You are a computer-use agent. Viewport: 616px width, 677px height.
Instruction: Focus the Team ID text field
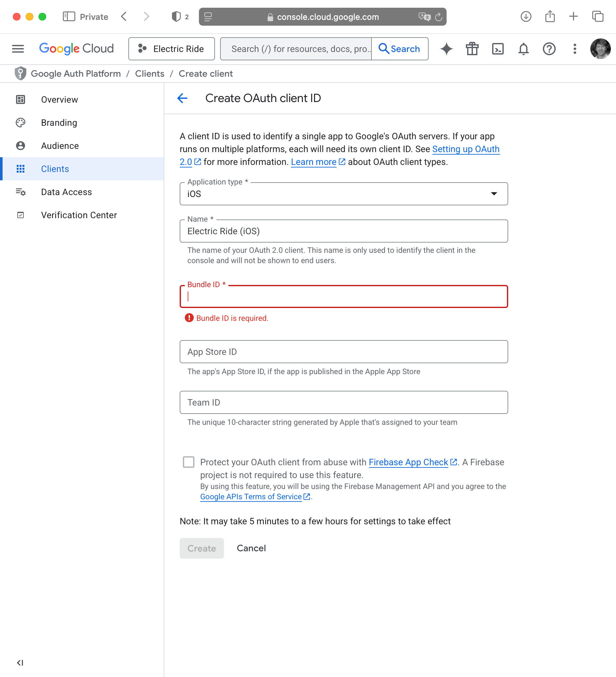[344, 402]
